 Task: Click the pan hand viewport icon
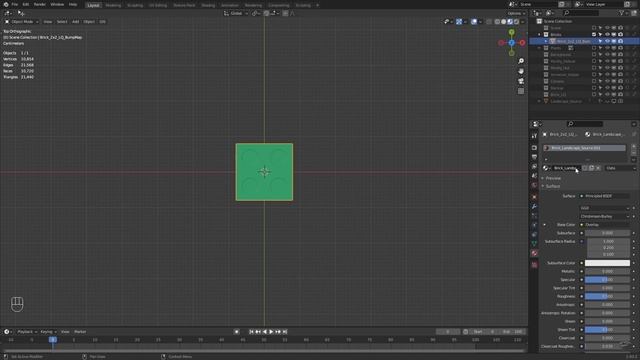point(521,71)
